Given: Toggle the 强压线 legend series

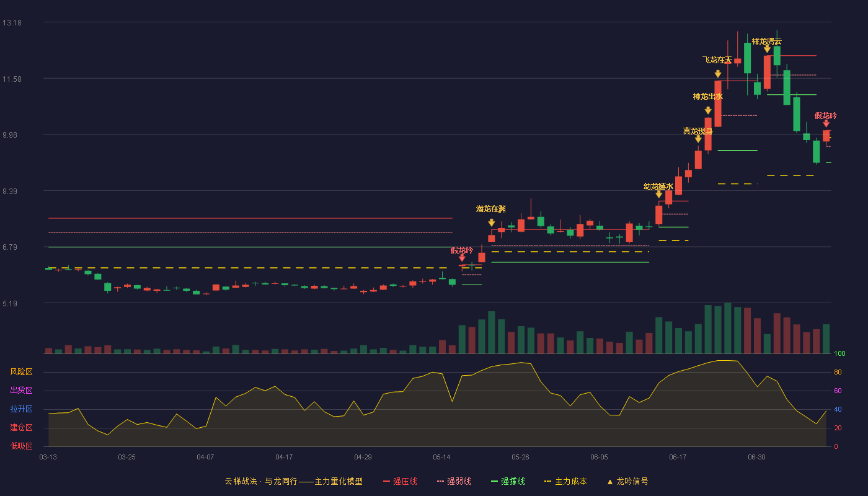Looking at the screenshot, I should 400,481.
